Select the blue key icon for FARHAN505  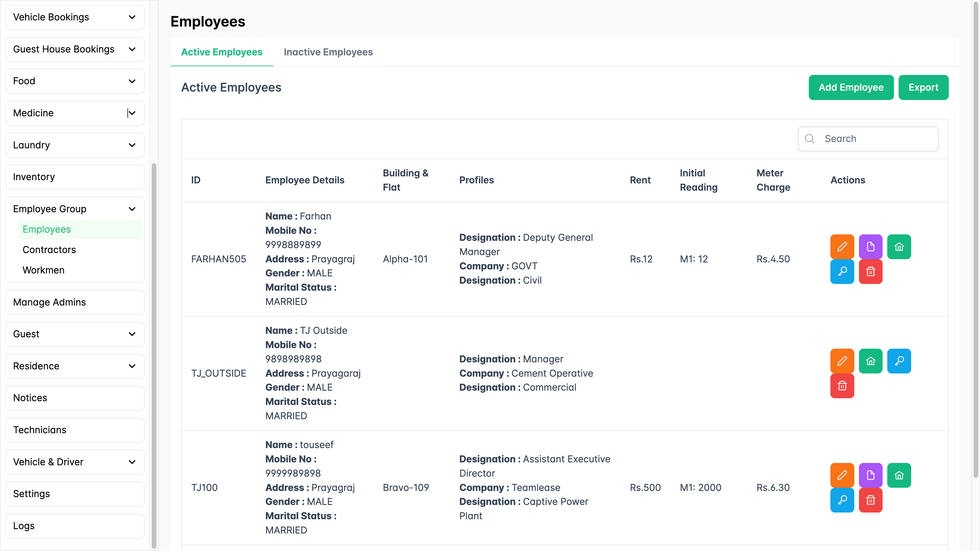[842, 271]
